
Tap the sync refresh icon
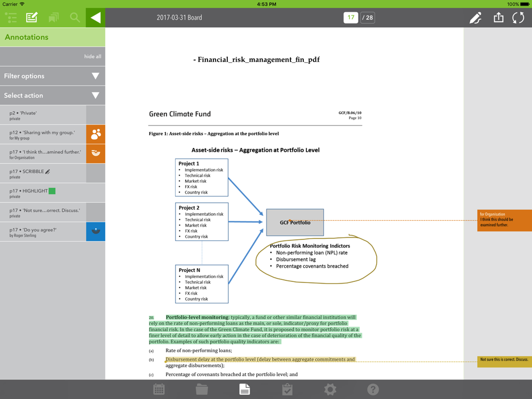[x=518, y=18]
